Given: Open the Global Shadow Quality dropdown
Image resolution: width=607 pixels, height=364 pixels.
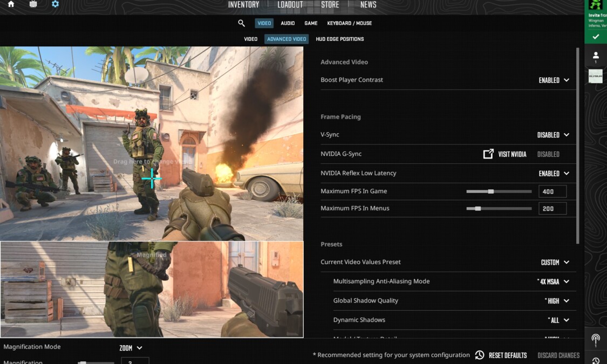Looking at the screenshot, I should pyautogui.click(x=557, y=301).
